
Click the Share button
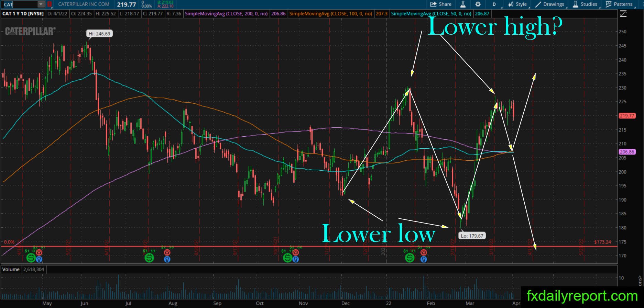tap(441, 4)
